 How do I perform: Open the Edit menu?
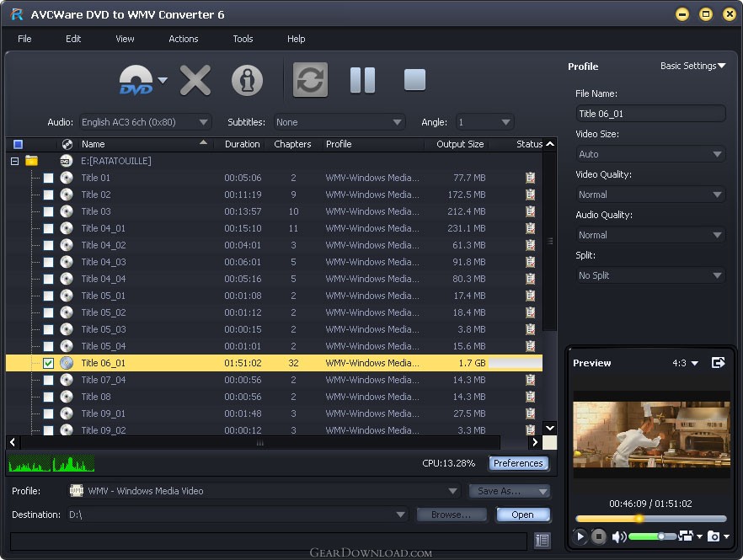(x=73, y=39)
